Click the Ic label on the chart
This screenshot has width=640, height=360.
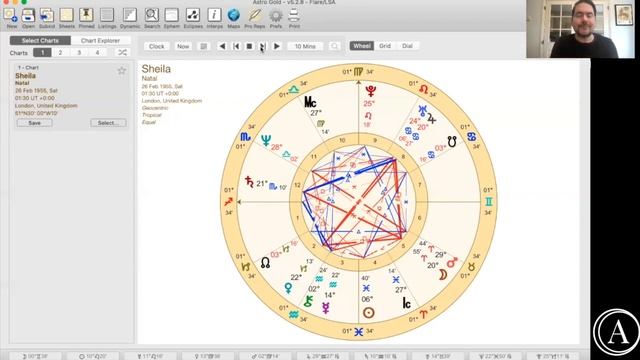(x=407, y=303)
